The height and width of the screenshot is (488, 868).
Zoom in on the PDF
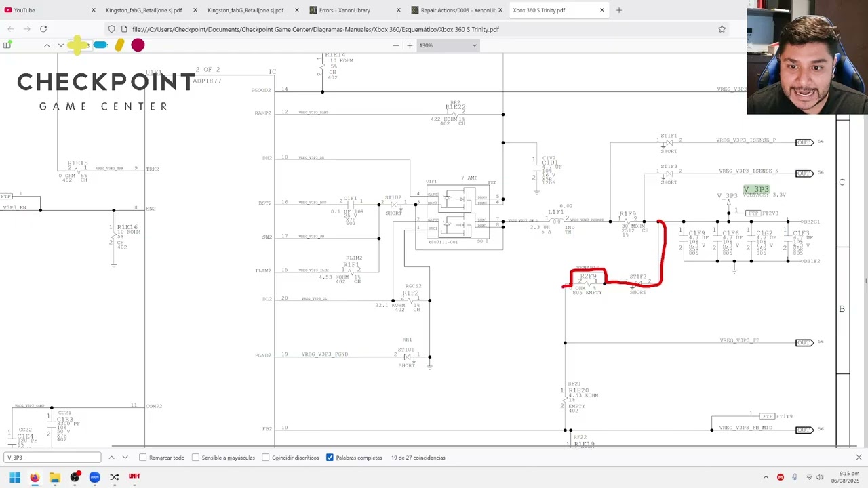tap(410, 45)
